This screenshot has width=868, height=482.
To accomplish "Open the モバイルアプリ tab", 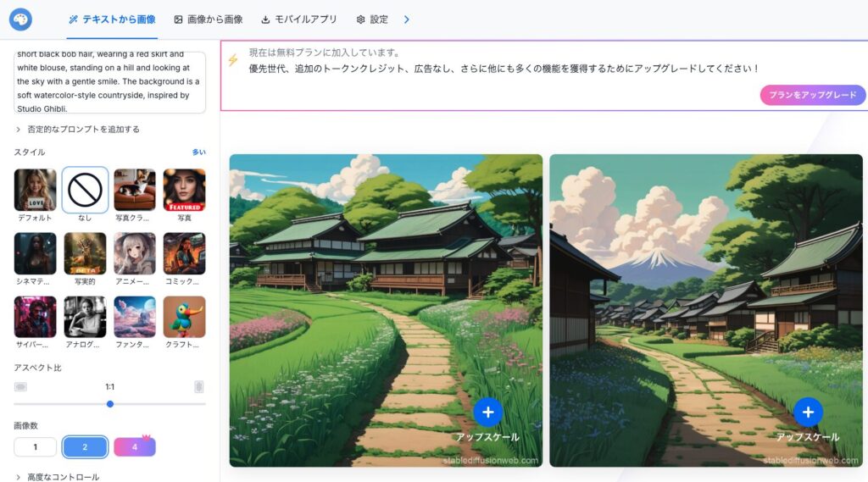I will pyautogui.click(x=299, y=19).
